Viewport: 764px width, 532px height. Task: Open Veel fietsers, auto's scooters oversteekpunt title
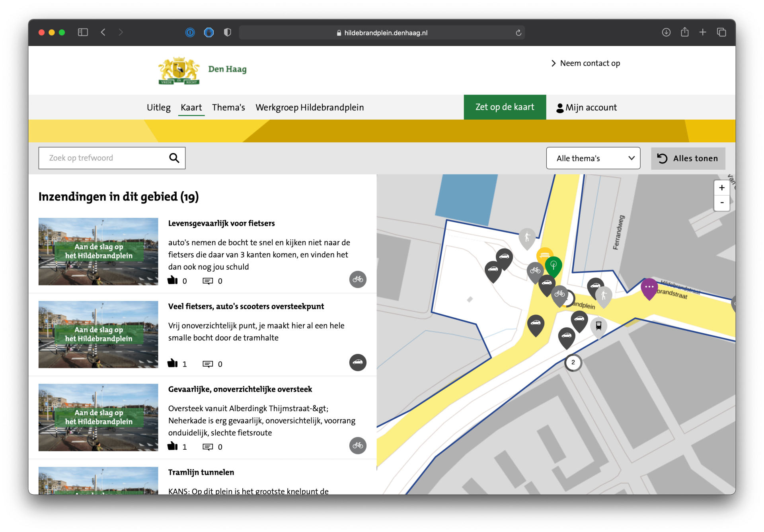pos(246,306)
